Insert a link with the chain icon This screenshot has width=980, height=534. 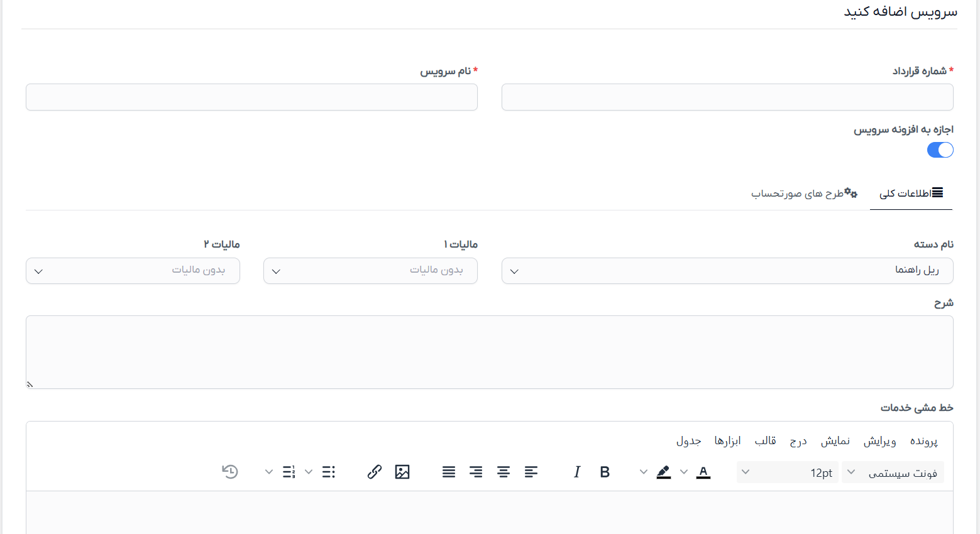click(x=375, y=472)
